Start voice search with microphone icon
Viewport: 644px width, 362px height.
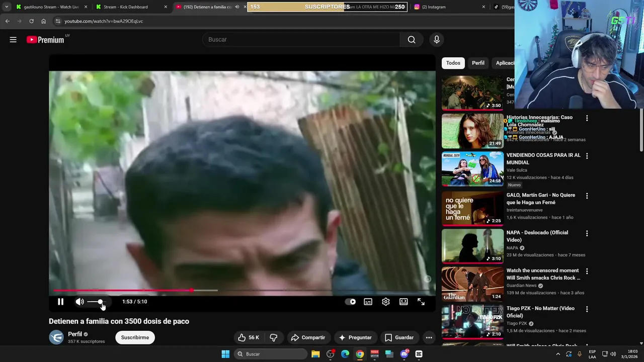point(436,40)
